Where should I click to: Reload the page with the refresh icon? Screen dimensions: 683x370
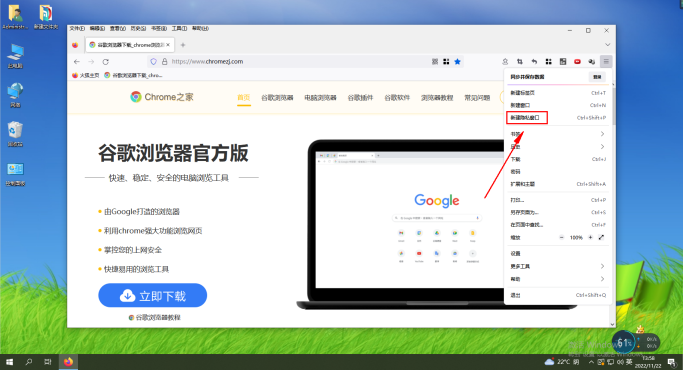pyautogui.click(x=105, y=62)
